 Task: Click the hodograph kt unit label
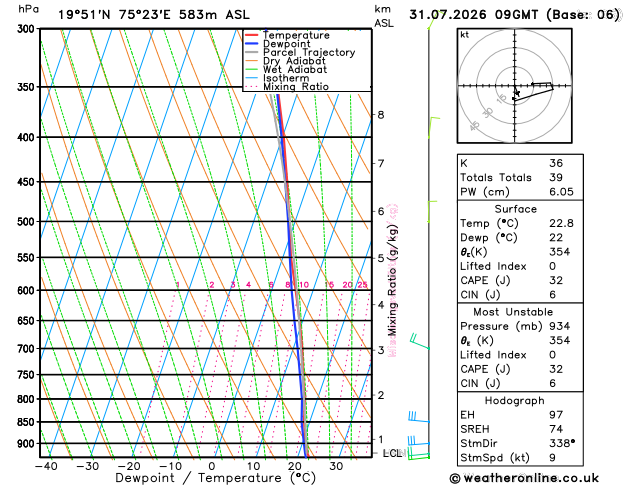coord(465,35)
